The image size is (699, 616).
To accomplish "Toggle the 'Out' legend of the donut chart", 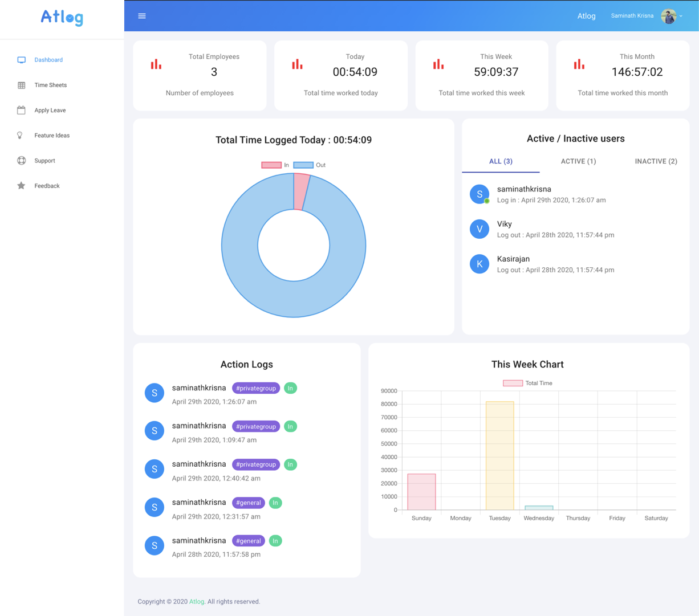I will point(310,165).
